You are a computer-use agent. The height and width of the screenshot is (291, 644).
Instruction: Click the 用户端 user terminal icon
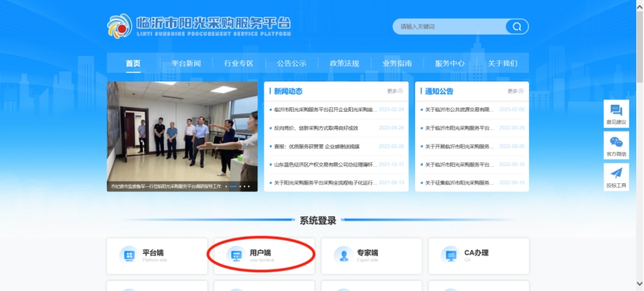tap(236, 255)
